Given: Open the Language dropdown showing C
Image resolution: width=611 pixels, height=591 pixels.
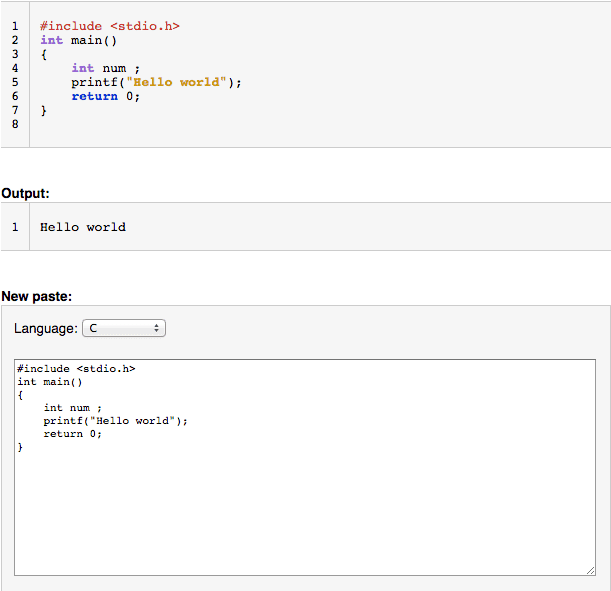Looking at the screenshot, I should 124,328.
